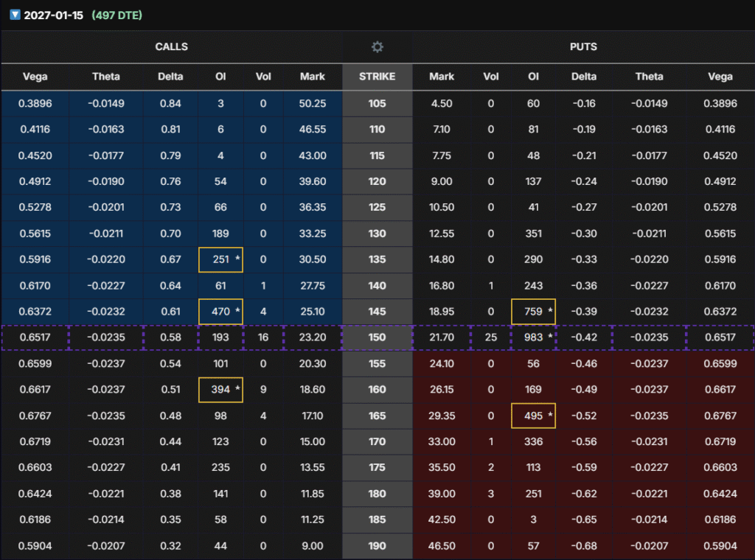Open the option chain settings gear
The width and height of the screenshot is (755, 560).
[377, 47]
